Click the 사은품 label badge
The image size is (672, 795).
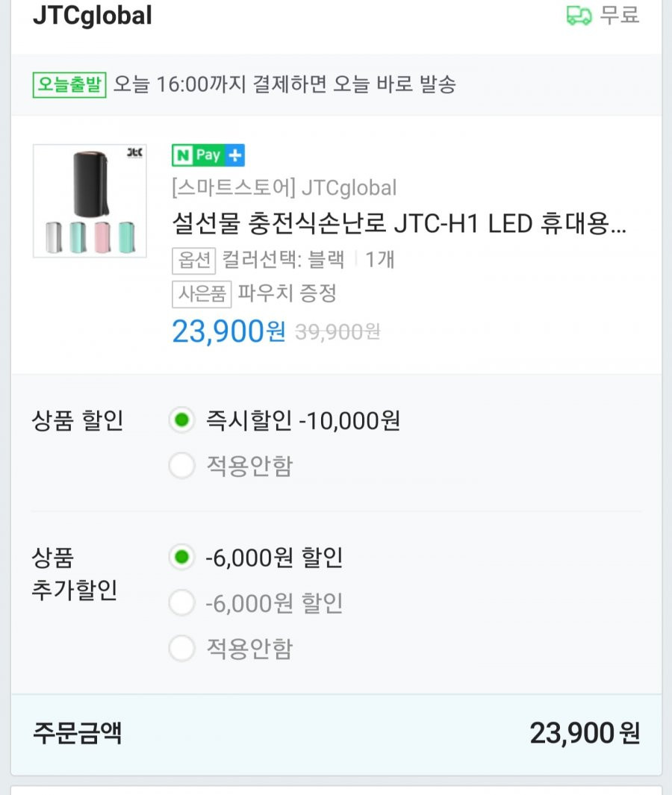click(x=202, y=294)
